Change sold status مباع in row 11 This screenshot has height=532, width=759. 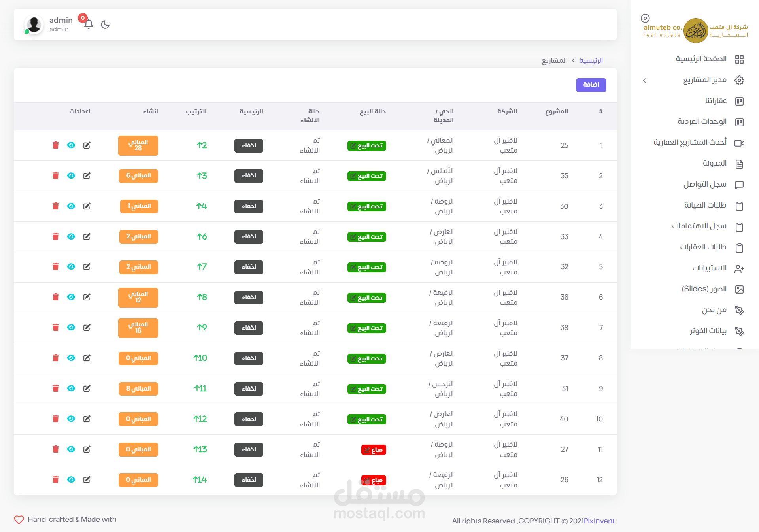pyautogui.click(x=373, y=450)
